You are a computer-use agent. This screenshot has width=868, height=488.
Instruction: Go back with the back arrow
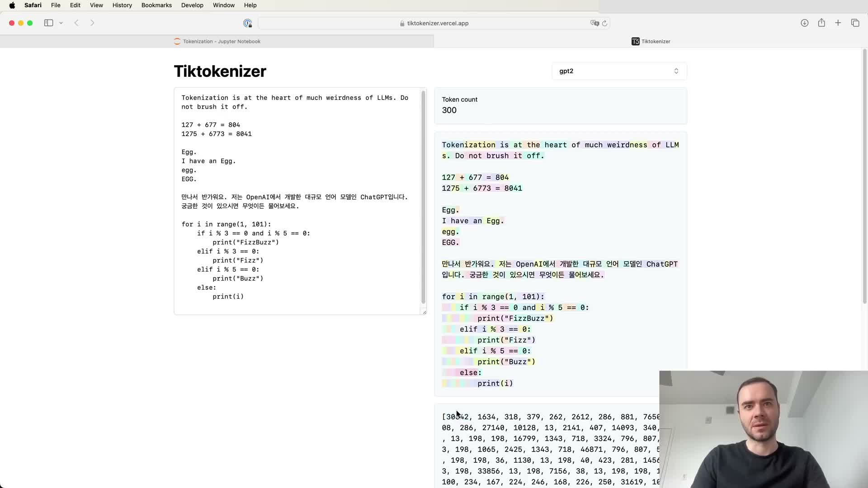point(76,23)
